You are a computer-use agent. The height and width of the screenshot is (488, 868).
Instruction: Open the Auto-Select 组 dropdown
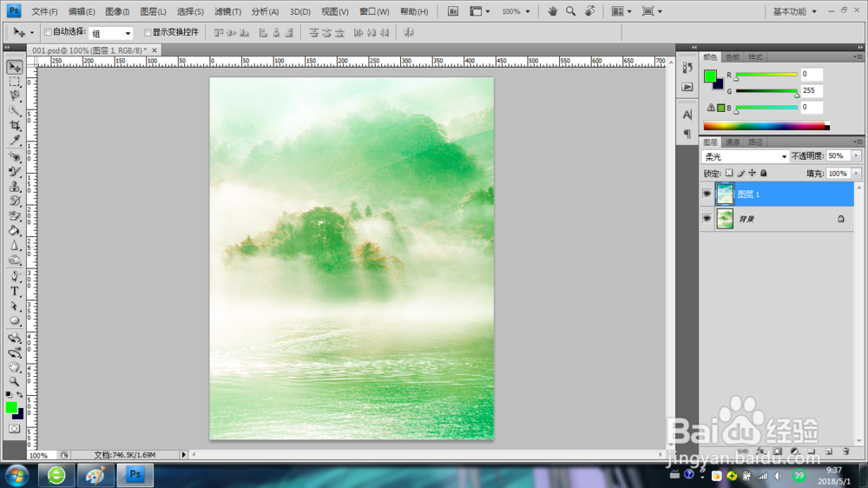(111, 34)
